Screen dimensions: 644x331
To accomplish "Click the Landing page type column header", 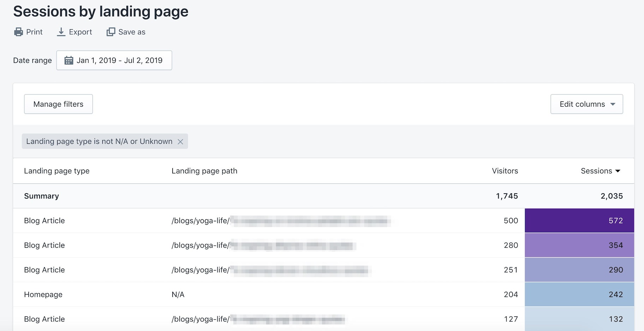I will coord(57,171).
